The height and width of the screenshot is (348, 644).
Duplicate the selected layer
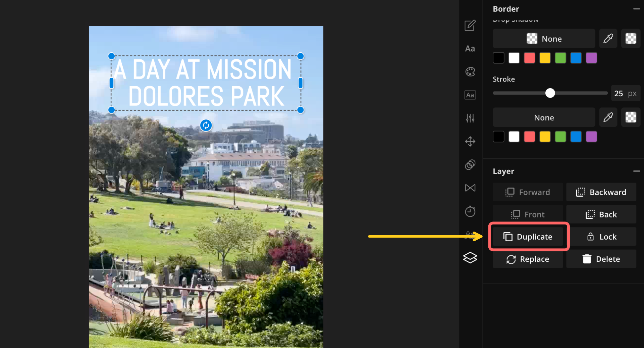[x=528, y=237]
